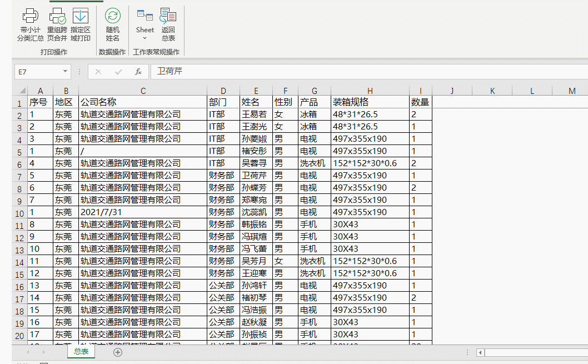Click cell with name 赵秋凝
The width and height of the screenshot is (588, 364).
[x=256, y=322]
